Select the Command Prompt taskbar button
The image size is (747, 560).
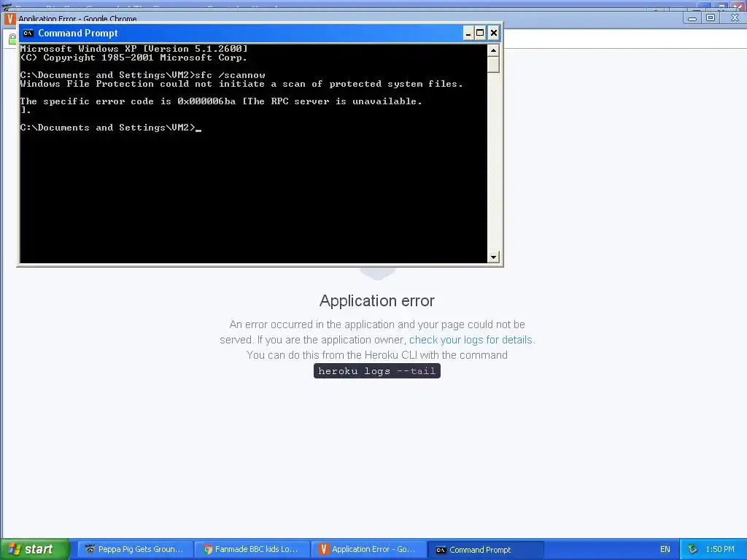tap(485, 550)
